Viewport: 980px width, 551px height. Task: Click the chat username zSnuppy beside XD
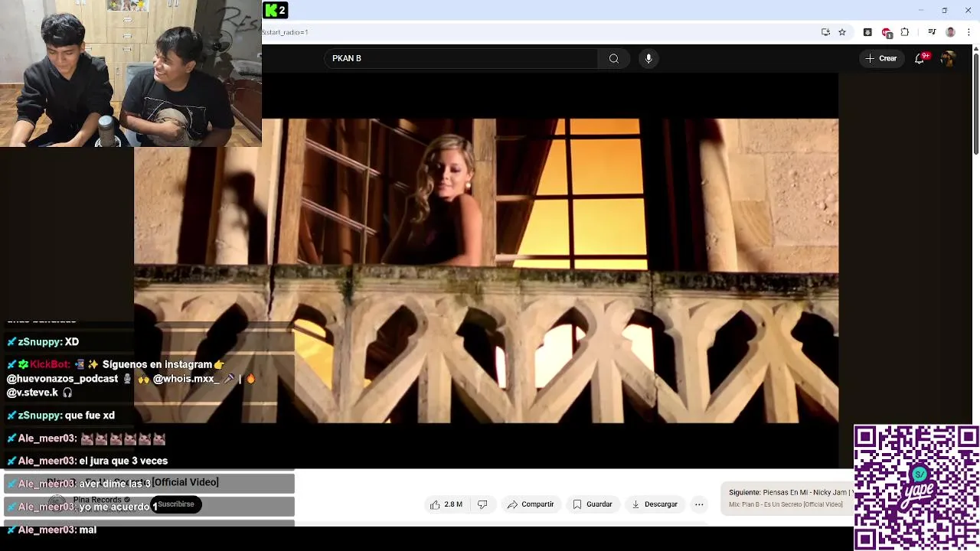pyautogui.click(x=39, y=342)
